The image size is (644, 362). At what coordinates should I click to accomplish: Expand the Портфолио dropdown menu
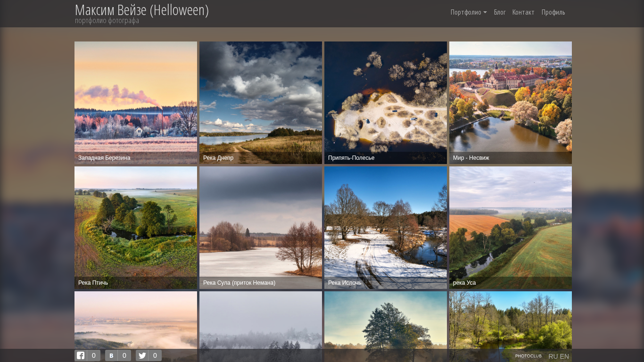[x=469, y=12]
